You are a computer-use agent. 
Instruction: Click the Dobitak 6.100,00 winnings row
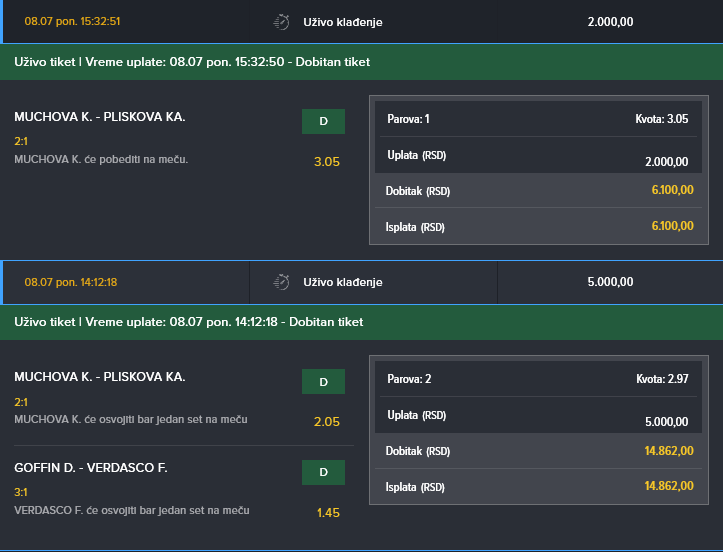pyautogui.click(x=539, y=190)
